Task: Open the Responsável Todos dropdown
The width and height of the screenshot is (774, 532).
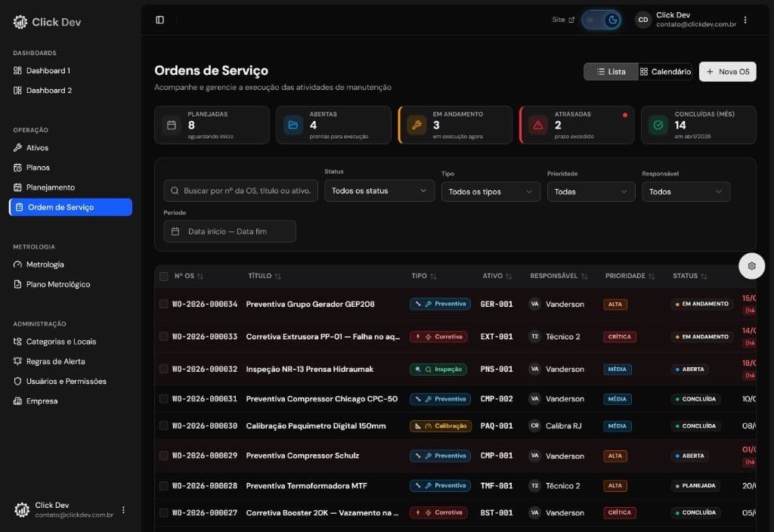Action: click(686, 191)
